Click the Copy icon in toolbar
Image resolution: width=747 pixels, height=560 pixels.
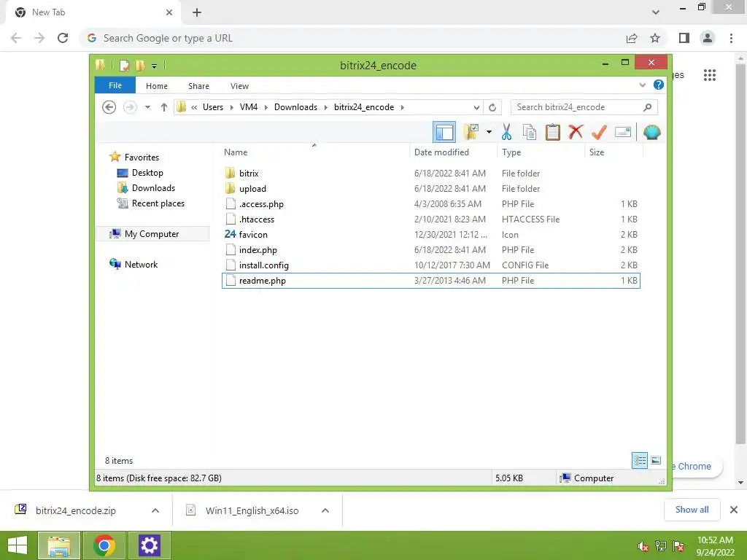pos(530,132)
